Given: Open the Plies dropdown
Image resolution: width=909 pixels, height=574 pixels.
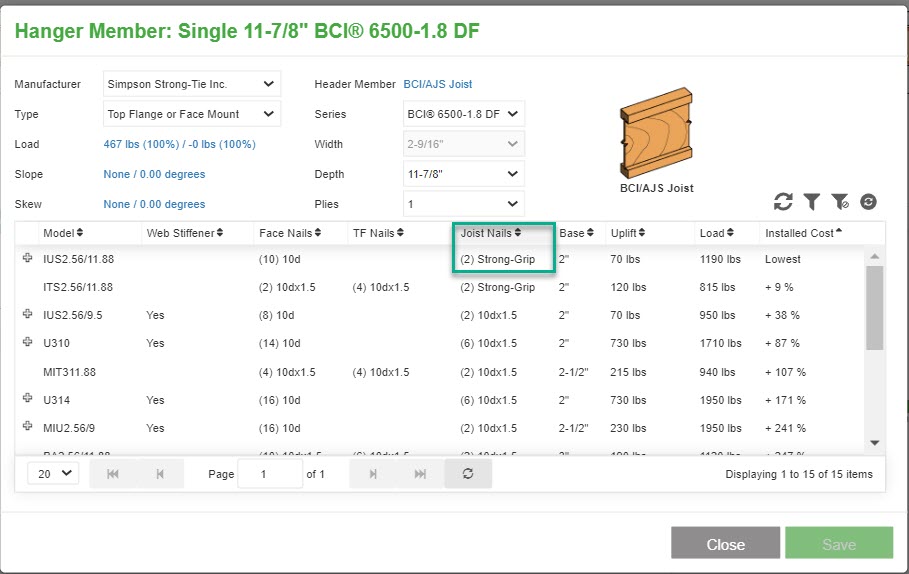Looking at the screenshot, I should (x=464, y=204).
